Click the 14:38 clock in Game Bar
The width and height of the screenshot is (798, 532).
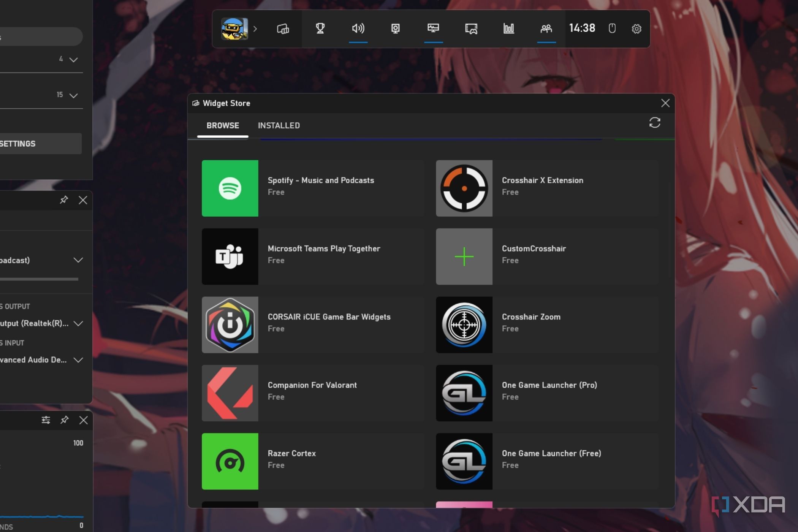582,28
